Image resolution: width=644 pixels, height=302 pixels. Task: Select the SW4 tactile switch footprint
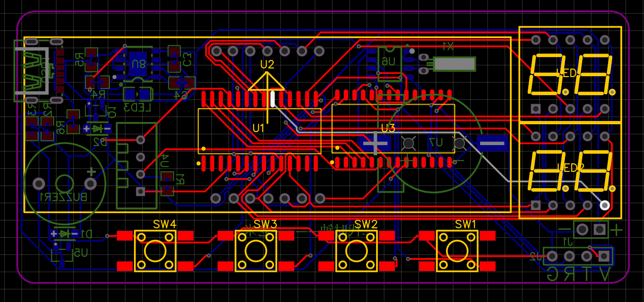(x=155, y=250)
